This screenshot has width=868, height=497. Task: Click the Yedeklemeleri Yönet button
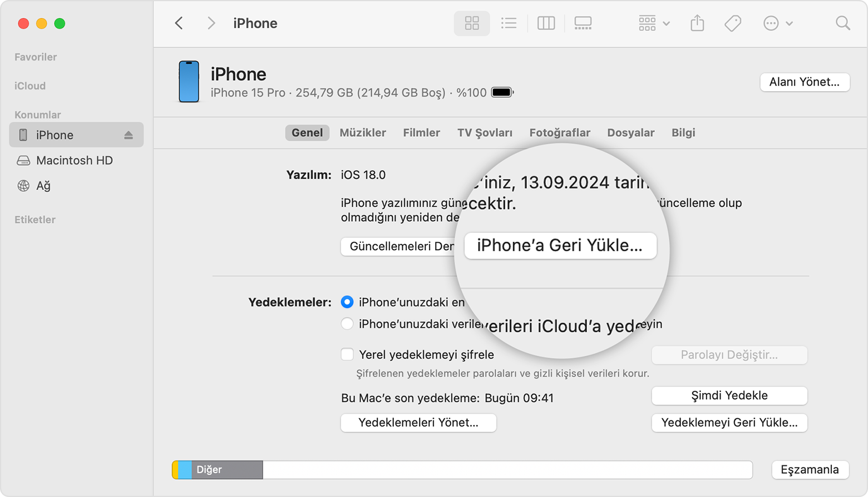pos(418,423)
